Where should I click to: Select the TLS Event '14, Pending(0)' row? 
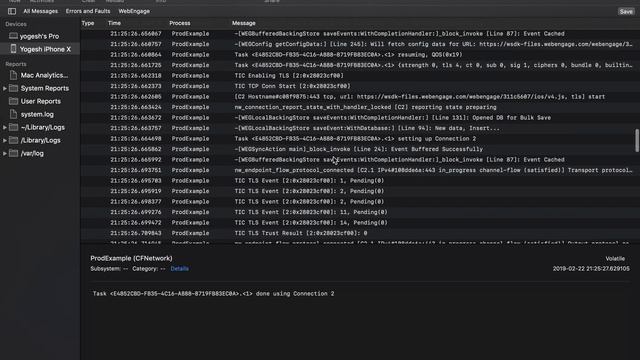(357, 222)
